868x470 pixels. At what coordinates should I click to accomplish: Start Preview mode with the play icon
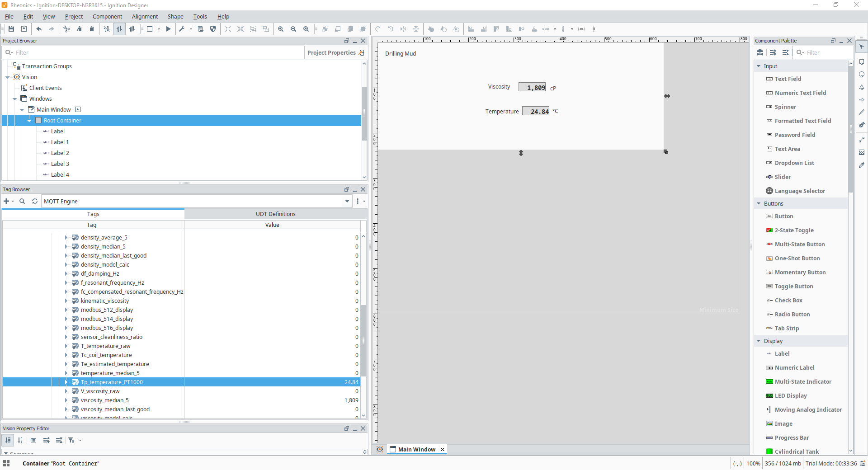pos(168,29)
